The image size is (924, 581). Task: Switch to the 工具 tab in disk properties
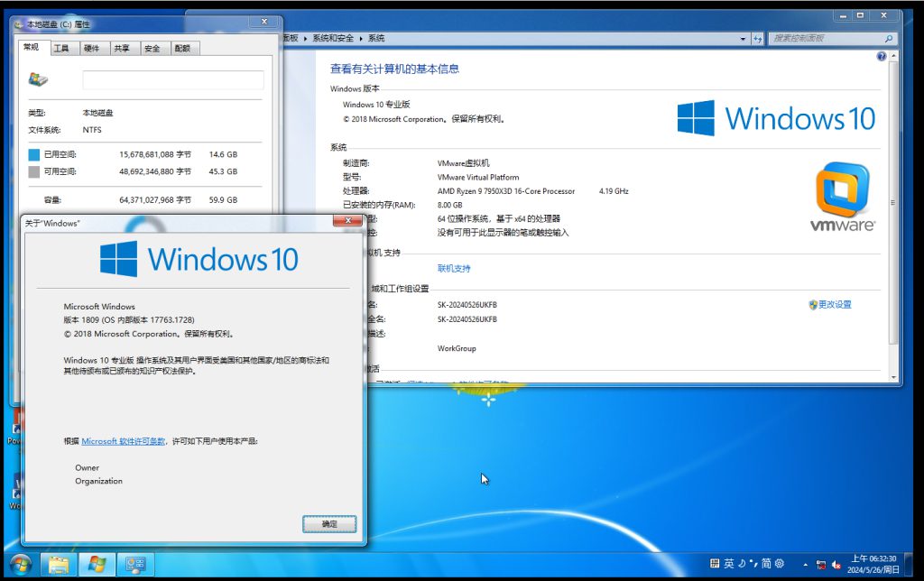[x=61, y=49]
